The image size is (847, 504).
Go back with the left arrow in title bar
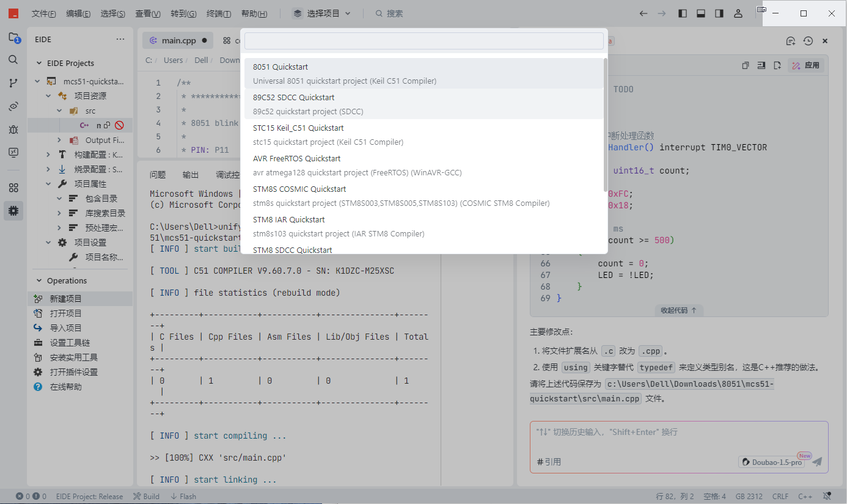(x=643, y=13)
